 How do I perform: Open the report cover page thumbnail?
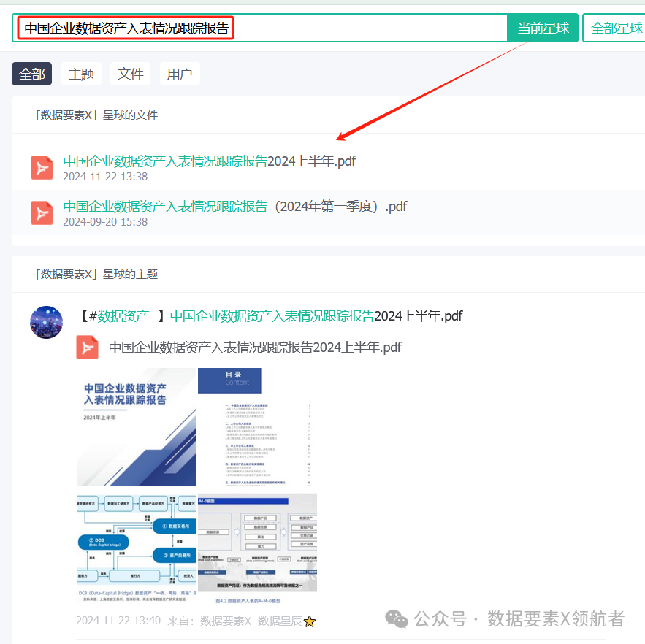click(137, 427)
